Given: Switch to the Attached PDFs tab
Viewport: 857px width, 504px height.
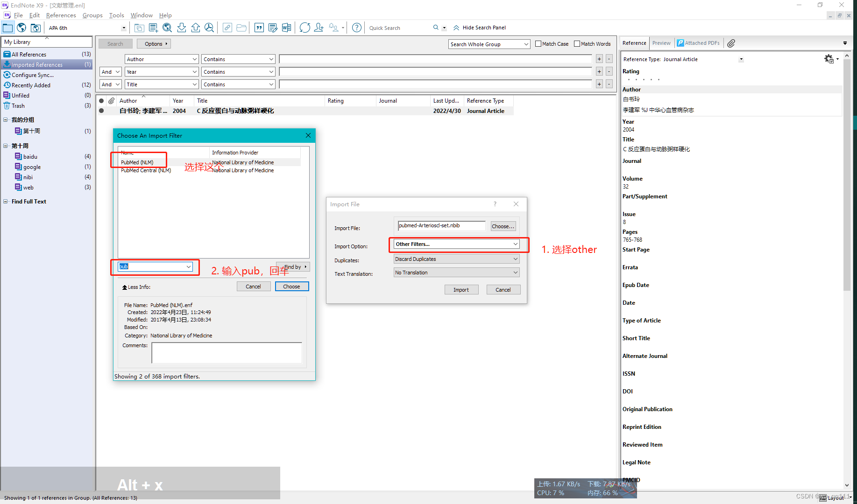Looking at the screenshot, I should click(x=699, y=43).
